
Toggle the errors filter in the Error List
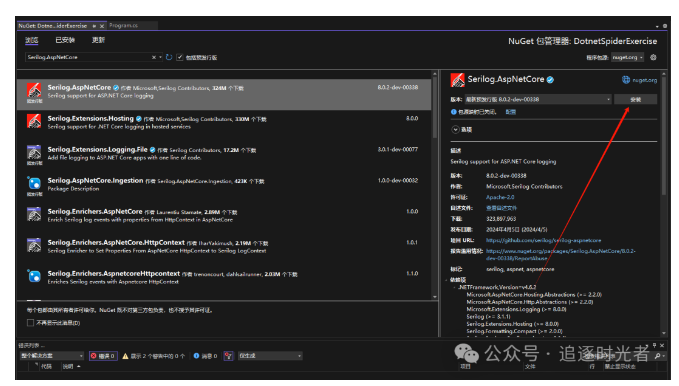(x=103, y=356)
